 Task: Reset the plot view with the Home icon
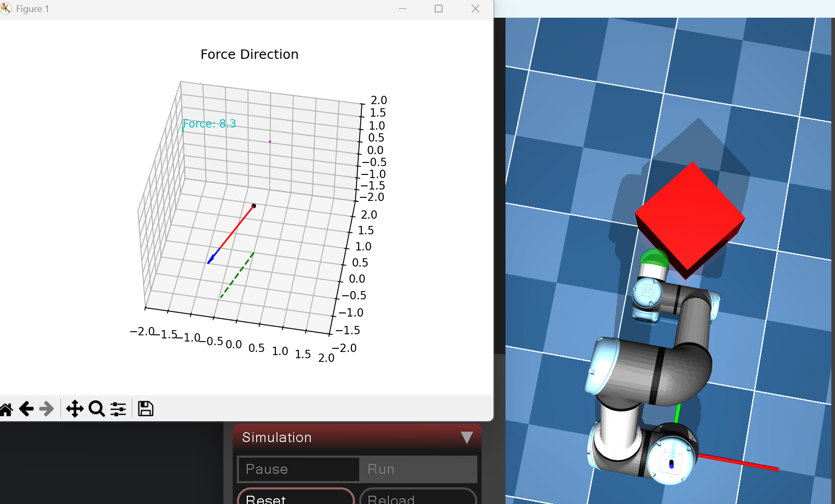(6, 409)
